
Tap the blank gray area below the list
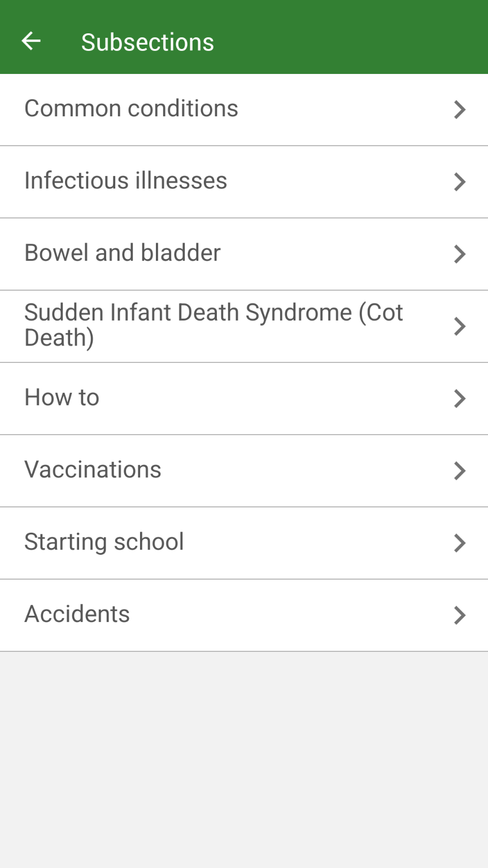click(x=244, y=756)
